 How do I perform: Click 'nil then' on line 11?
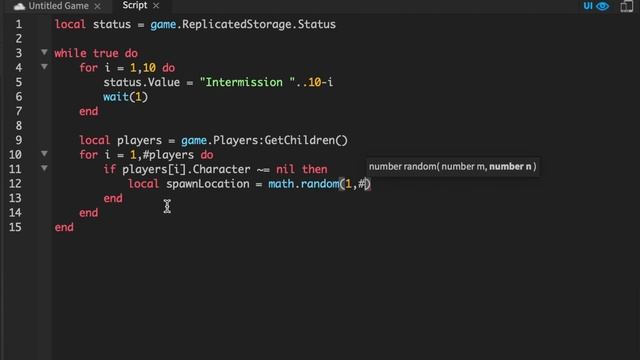302,169
